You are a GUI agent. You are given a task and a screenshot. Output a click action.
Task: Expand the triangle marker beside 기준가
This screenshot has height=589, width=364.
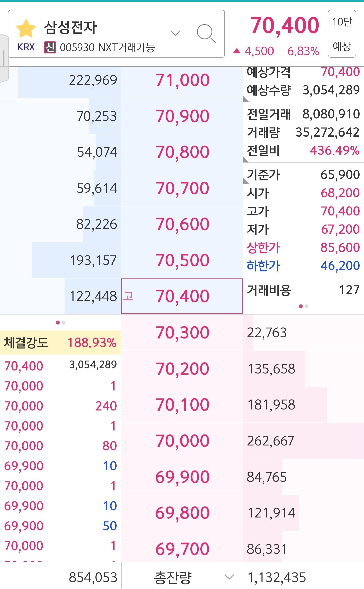tap(245, 180)
